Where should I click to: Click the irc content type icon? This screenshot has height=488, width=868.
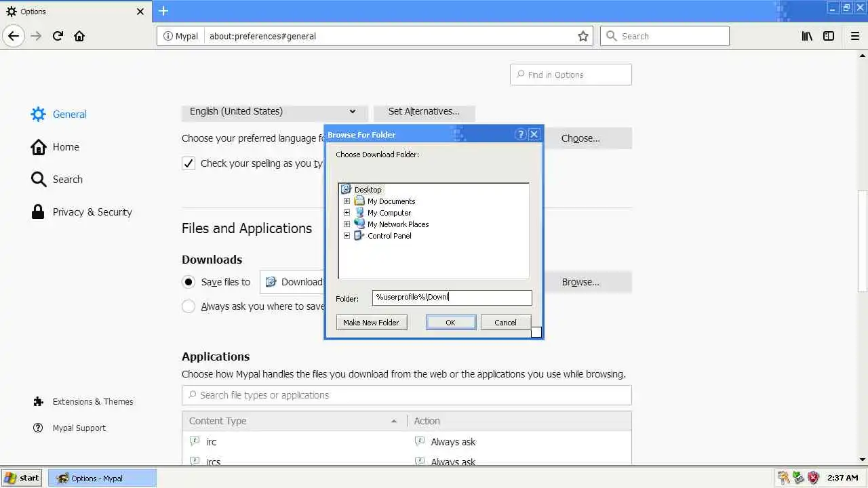195,441
